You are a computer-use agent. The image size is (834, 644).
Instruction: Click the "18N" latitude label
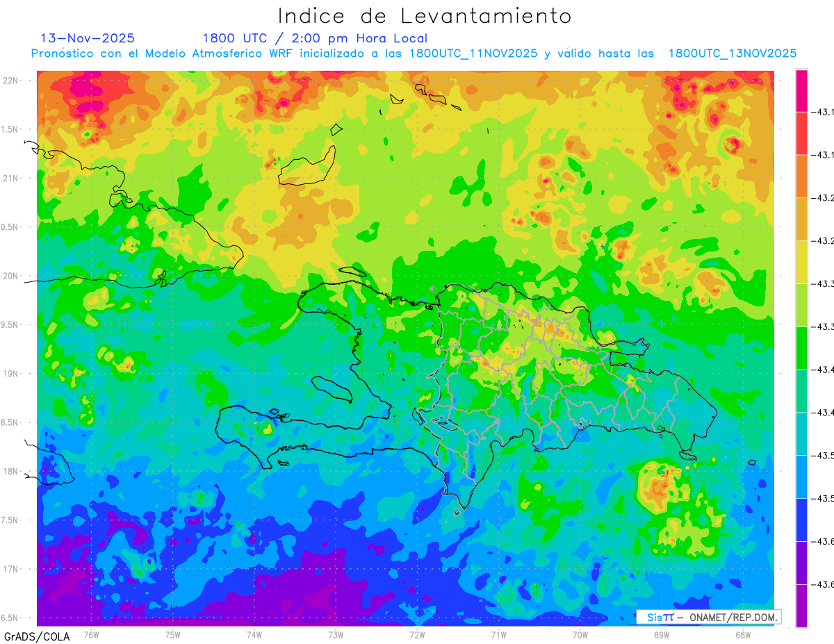tap(11, 471)
